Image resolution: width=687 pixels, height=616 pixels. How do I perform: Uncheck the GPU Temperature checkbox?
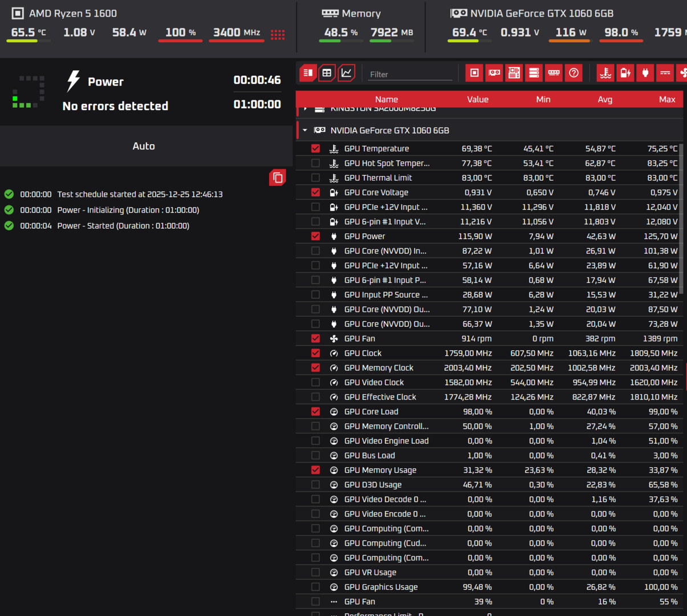(x=315, y=148)
